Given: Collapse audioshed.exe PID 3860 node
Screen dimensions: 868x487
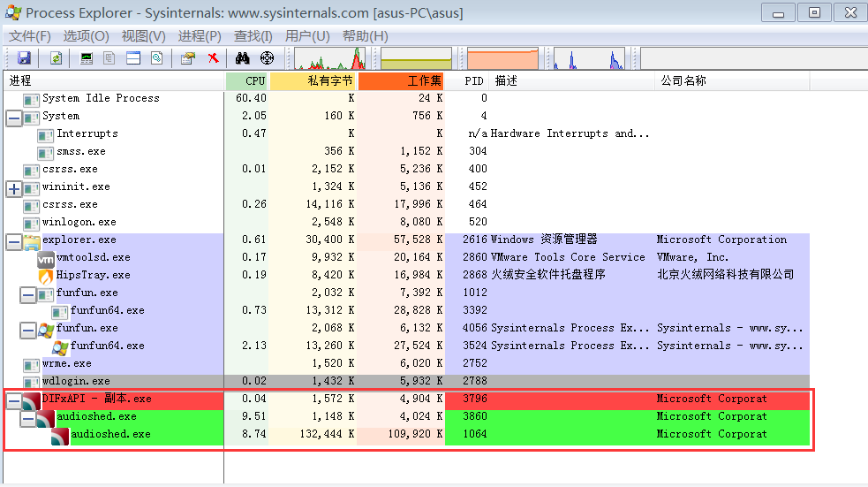Looking at the screenshot, I should coord(27,418).
